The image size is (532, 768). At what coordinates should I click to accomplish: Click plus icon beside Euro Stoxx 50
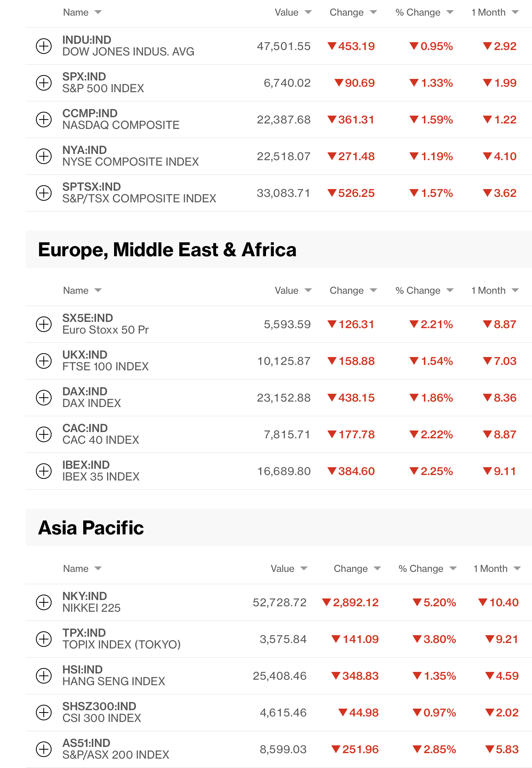pos(44,324)
